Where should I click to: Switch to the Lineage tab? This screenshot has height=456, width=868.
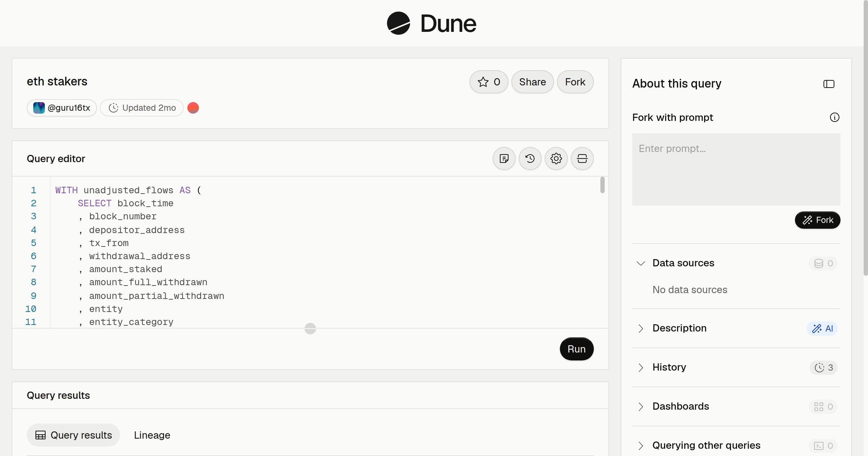pos(152,435)
